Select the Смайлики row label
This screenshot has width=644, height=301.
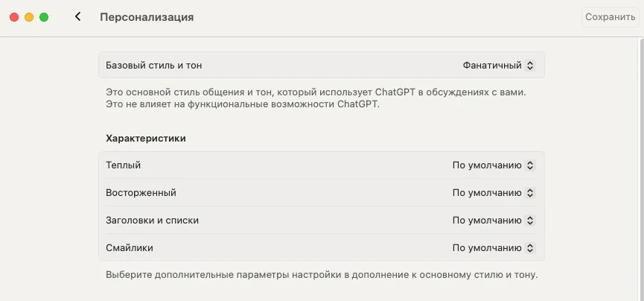pos(130,248)
